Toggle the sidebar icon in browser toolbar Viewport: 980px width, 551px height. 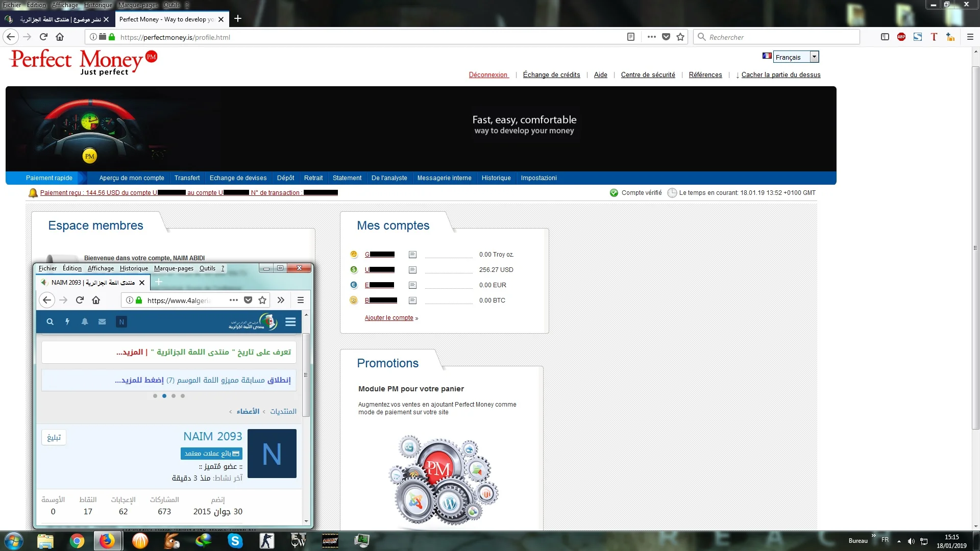(x=885, y=37)
